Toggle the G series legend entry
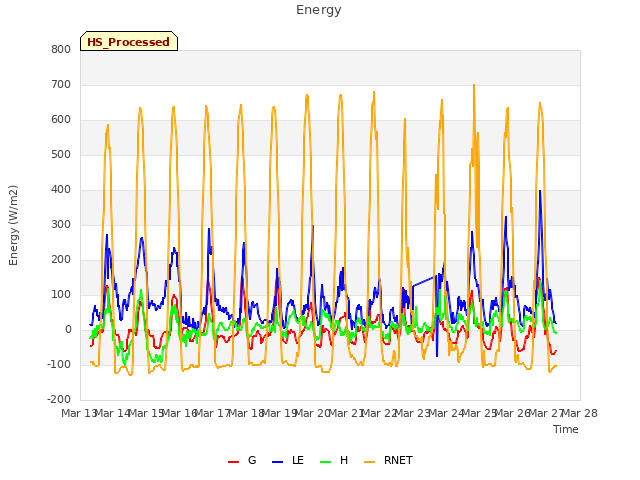The width and height of the screenshot is (640, 480). [242, 460]
